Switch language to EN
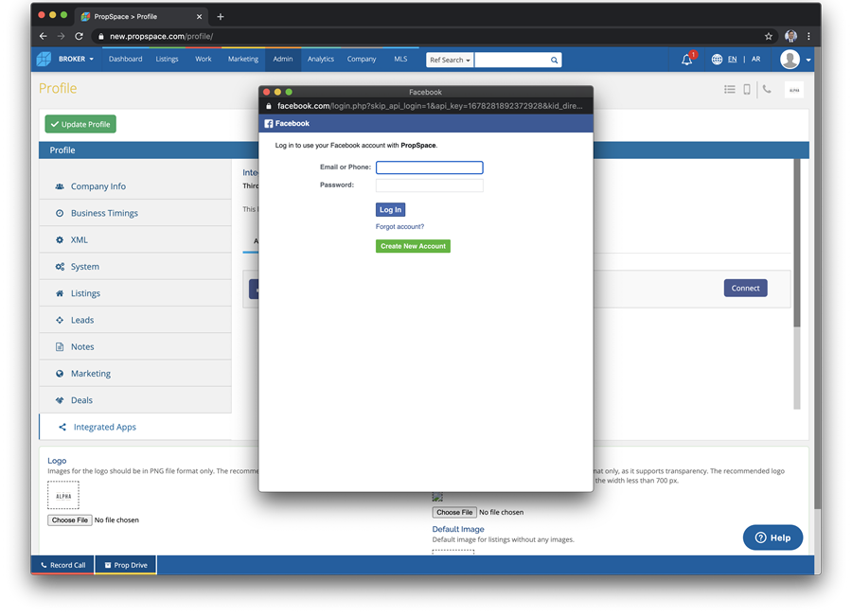 732,60
